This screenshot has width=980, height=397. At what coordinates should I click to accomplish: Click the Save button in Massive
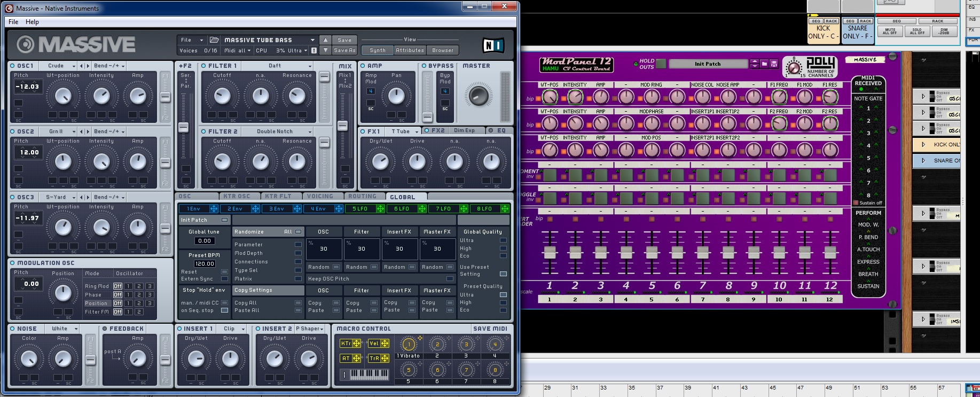point(344,40)
